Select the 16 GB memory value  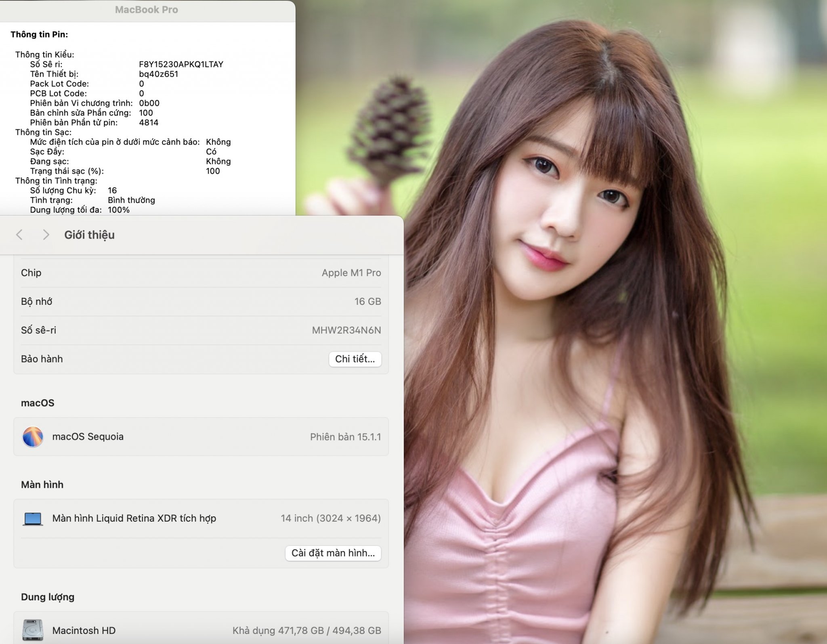point(367,302)
